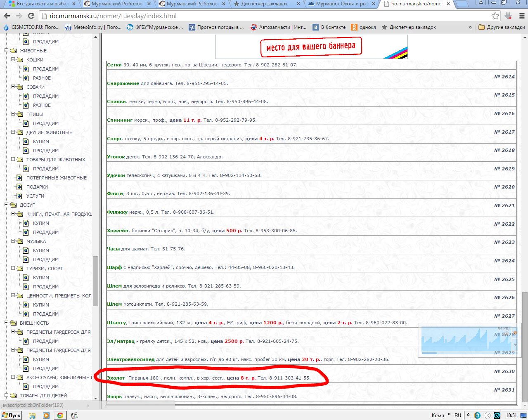
Task: Bookmark this page with the star icon
Action: (x=495, y=16)
